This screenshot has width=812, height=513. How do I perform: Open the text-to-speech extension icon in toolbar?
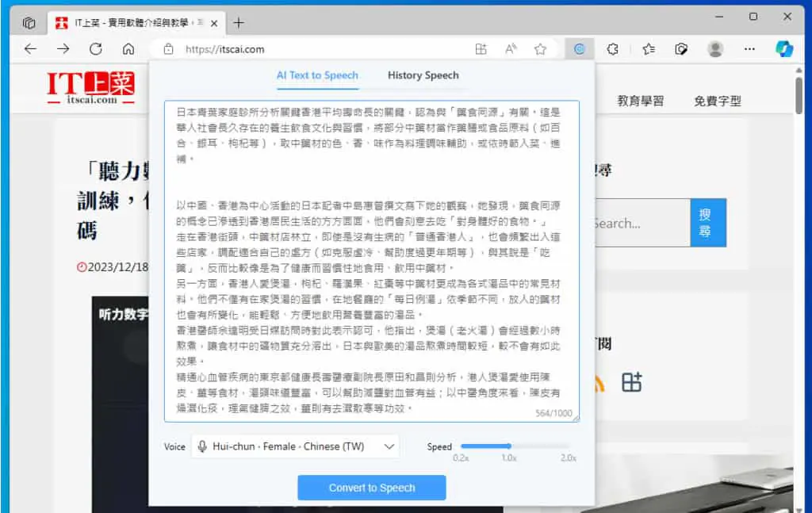tap(580, 49)
